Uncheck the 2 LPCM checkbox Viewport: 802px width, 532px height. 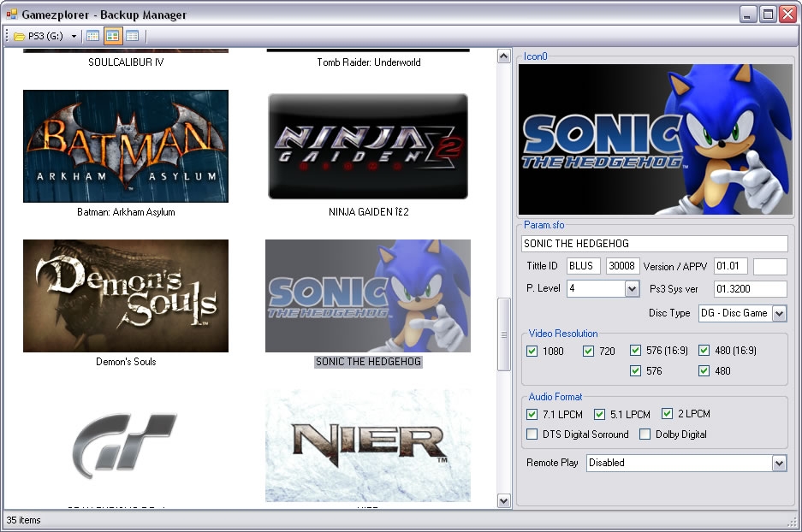[x=667, y=413]
